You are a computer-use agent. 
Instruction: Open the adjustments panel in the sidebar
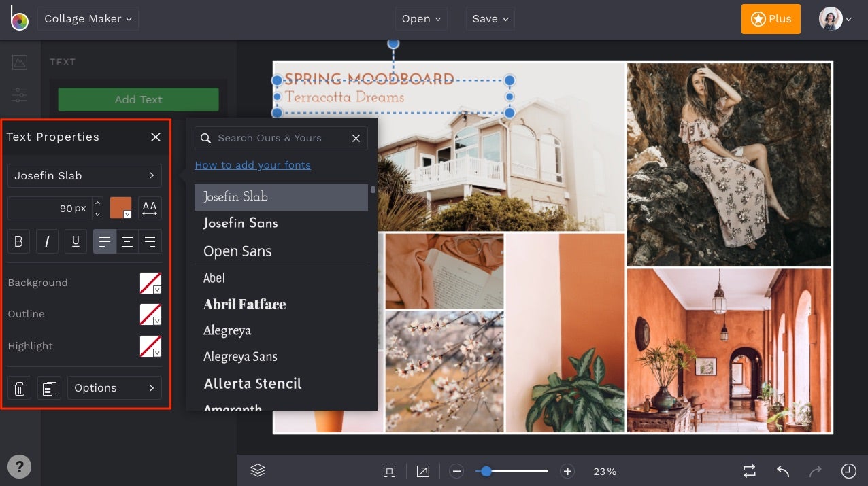[x=20, y=95]
